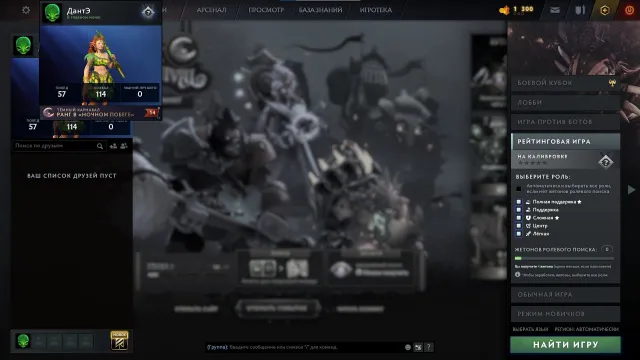The image size is (640, 360).
Task: Toggle auto-select all roles checkbox
Action: tap(518, 189)
